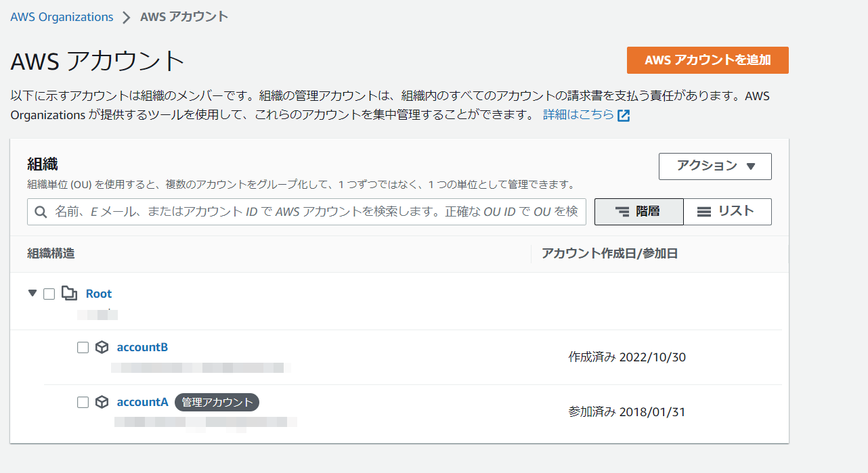Screen dimensions: 868x473
Task: Collapse the Root tree node
Action: [32, 293]
